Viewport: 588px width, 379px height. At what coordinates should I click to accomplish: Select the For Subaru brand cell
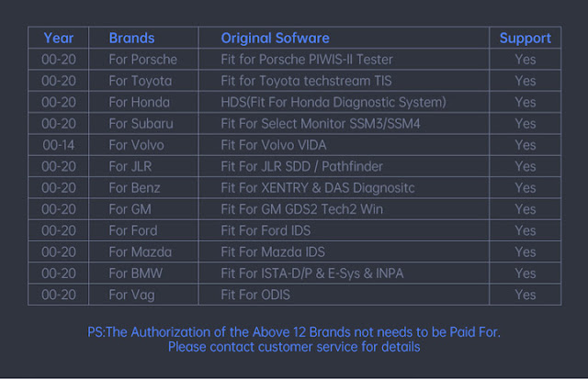pos(141,124)
